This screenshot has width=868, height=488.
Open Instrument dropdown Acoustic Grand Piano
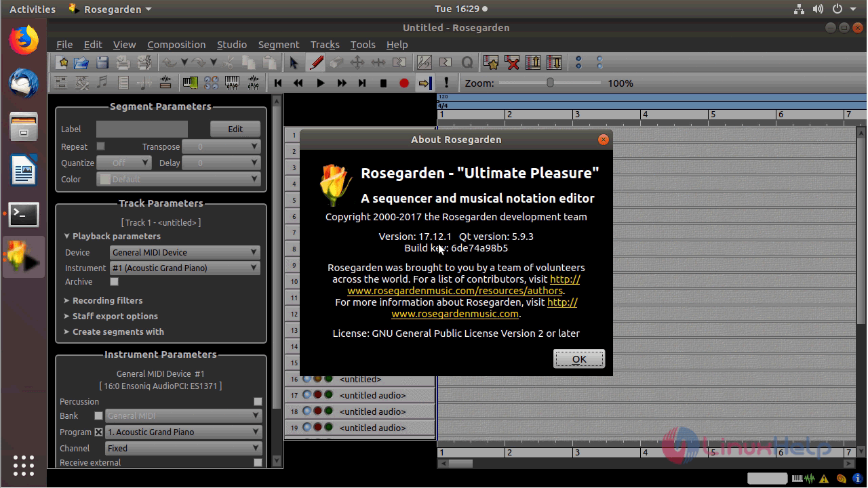point(184,268)
